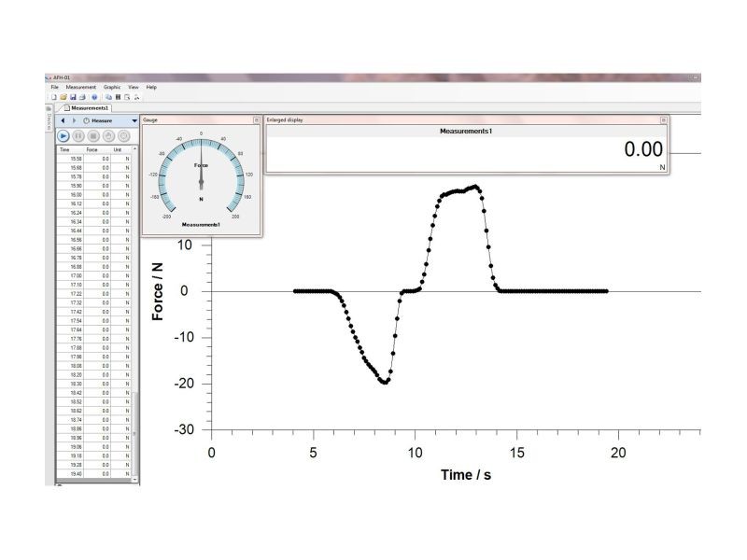This screenshot has width=747, height=560.
Task: Open the File menu
Action: coord(54,87)
